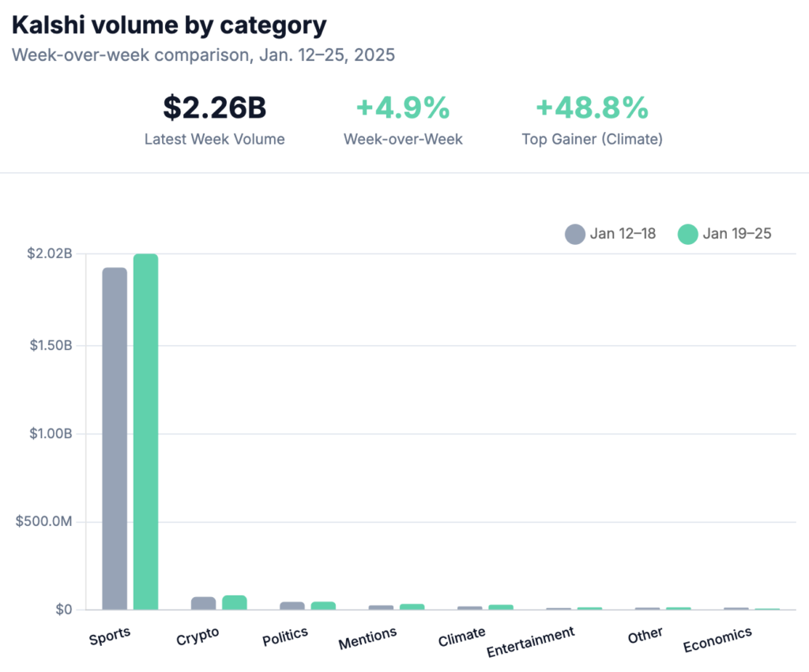Click the Sports category axis label
809x672 pixels.
click(x=110, y=635)
